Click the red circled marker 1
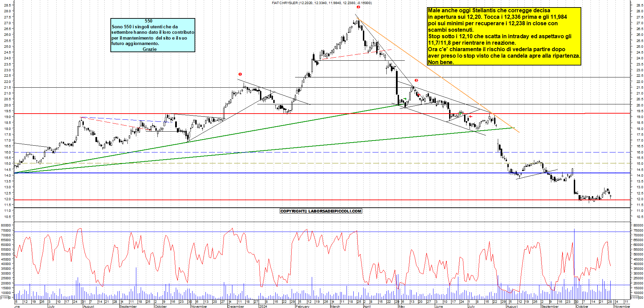This screenshot has width=644, height=308. [240, 74]
